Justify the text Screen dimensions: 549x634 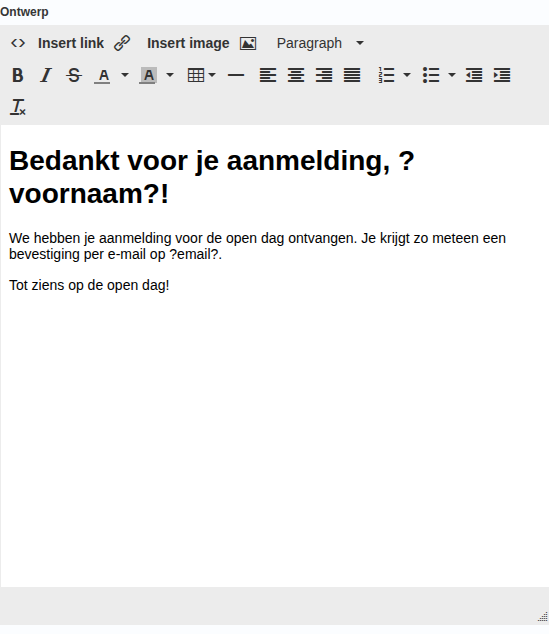tap(352, 75)
